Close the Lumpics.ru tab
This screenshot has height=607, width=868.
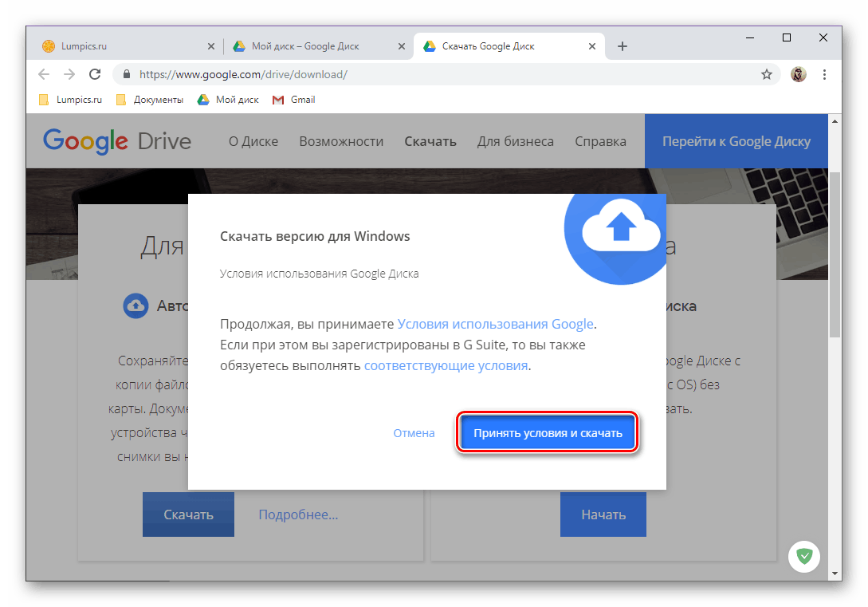point(211,46)
